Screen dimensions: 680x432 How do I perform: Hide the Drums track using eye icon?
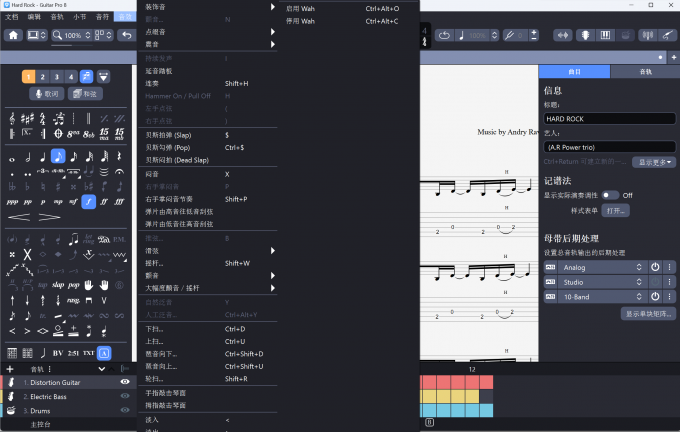pos(125,410)
